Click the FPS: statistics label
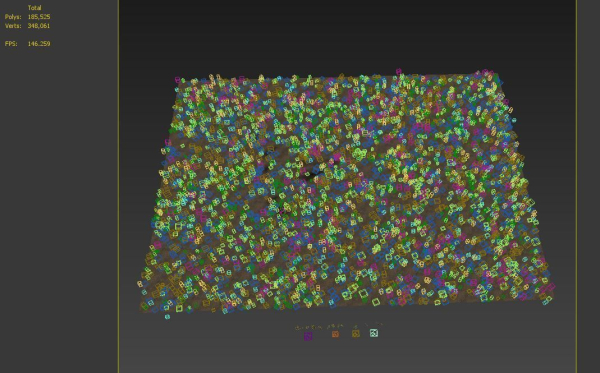 tap(11, 44)
